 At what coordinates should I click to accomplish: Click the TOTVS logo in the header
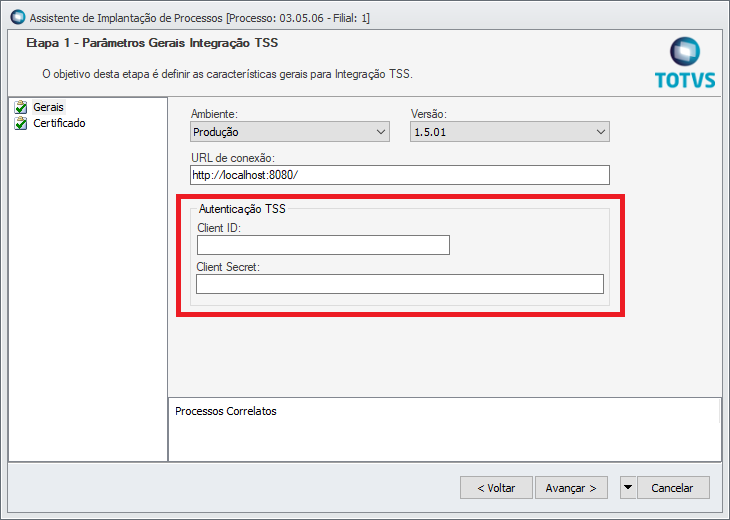(x=686, y=63)
